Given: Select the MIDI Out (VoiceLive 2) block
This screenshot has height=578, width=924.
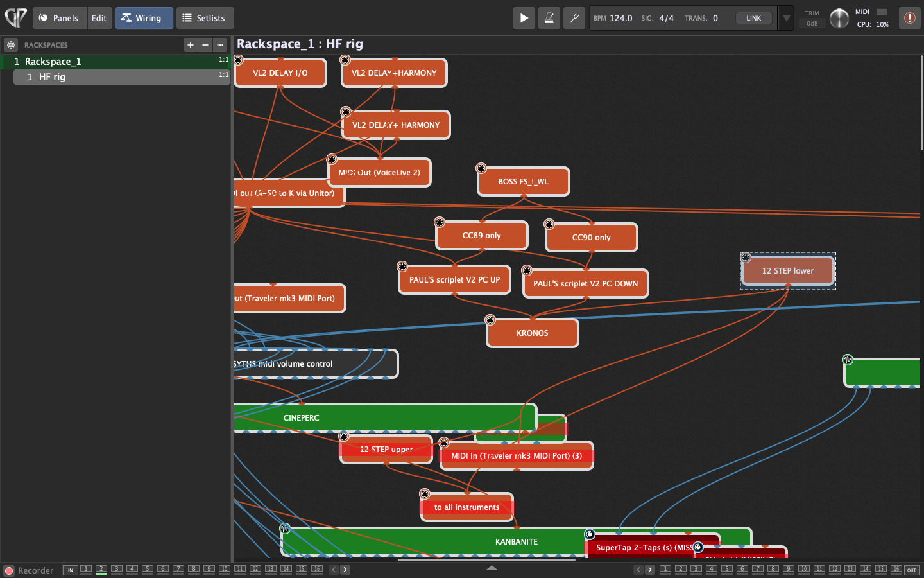Looking at the screenshot, I should tap(379, 172).
